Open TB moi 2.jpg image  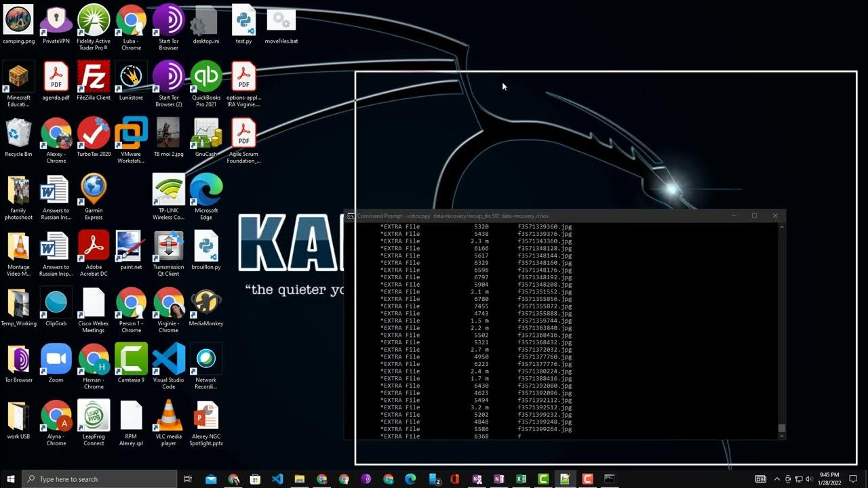click(168, 138)
